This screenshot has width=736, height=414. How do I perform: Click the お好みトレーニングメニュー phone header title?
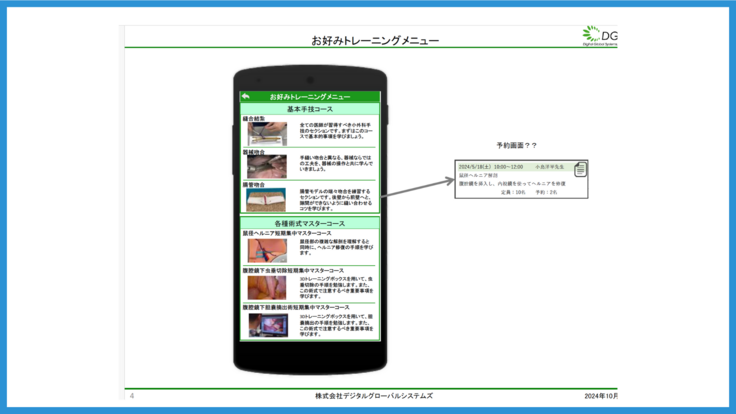310,96
